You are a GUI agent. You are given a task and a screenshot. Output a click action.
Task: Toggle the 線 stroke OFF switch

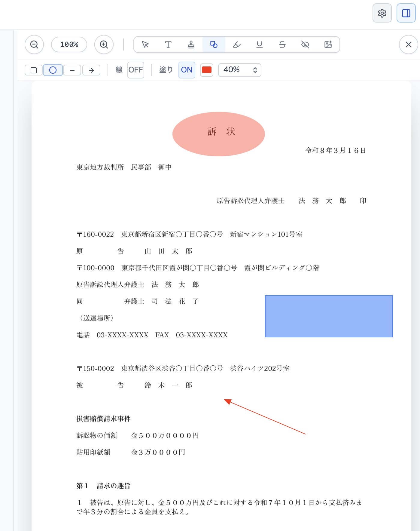136,70
